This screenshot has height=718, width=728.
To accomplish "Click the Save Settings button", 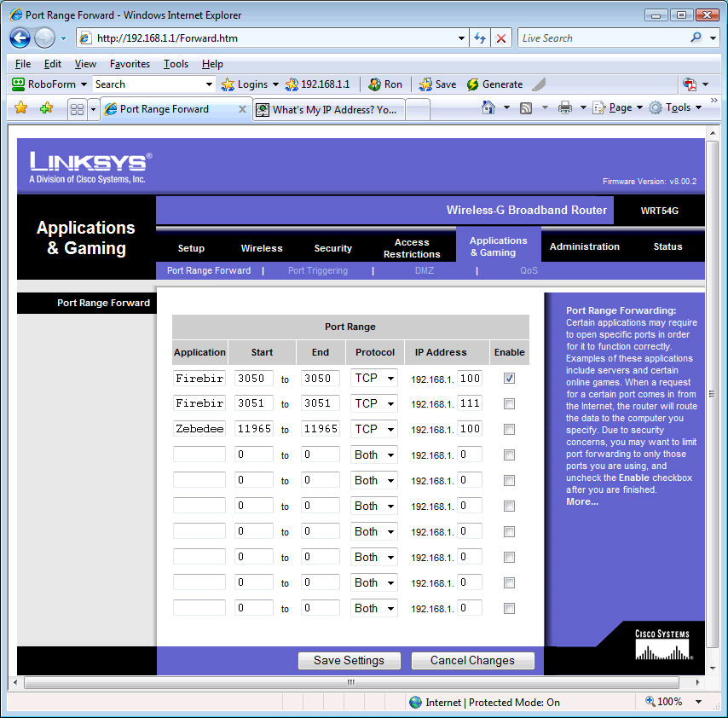I will (349, 660).
